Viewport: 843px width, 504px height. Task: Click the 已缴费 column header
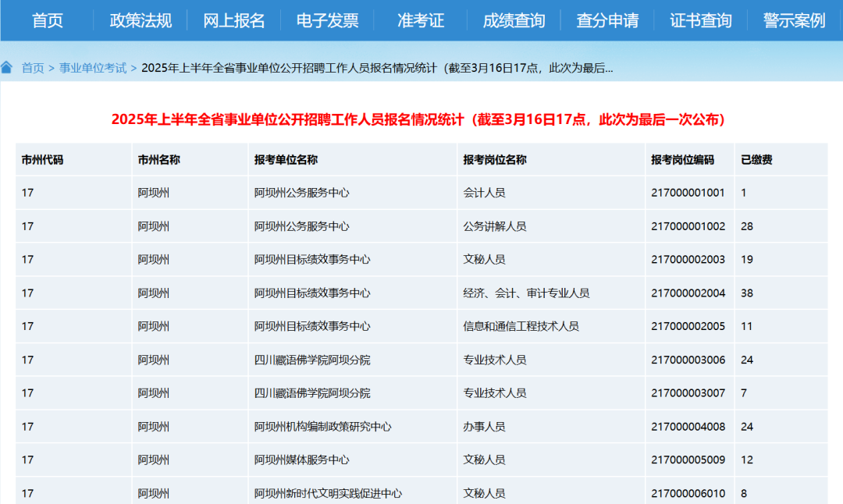[x=756, y=160]
